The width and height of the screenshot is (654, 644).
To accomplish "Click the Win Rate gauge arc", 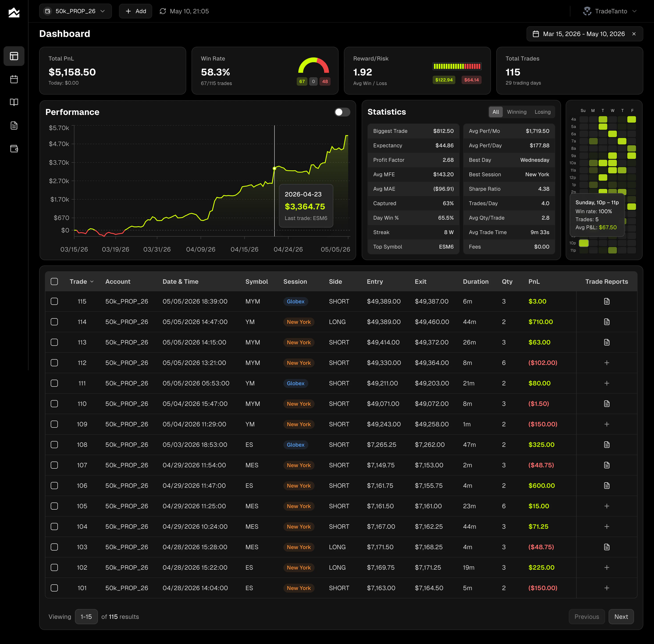I will point(313,65).
